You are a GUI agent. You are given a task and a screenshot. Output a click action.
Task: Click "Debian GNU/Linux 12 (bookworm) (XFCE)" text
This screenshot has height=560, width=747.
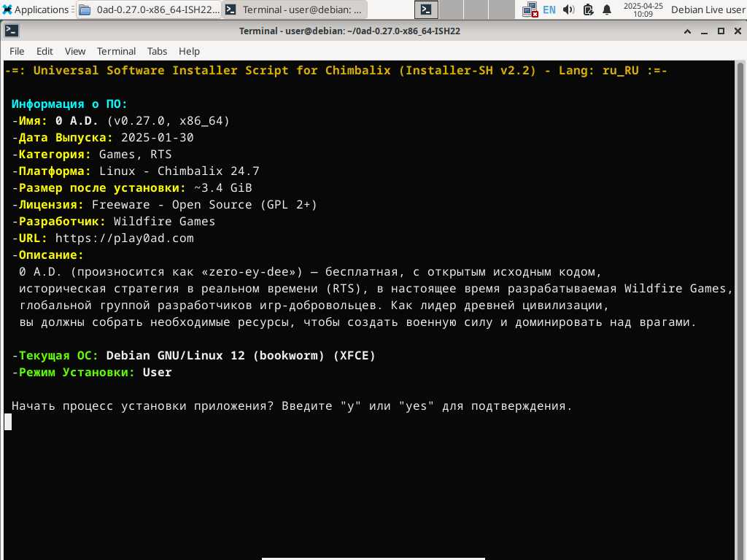241,356
